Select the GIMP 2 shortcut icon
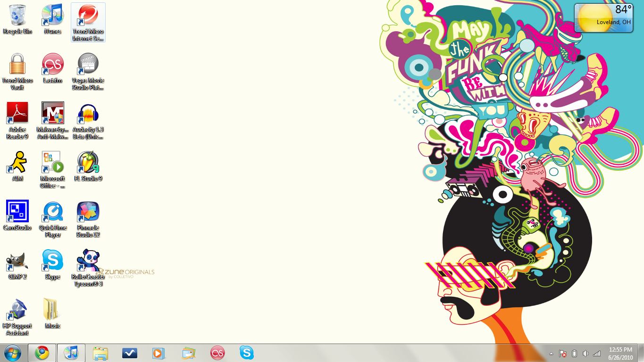This screenshot has height=362, width=644. click(17, 261)
